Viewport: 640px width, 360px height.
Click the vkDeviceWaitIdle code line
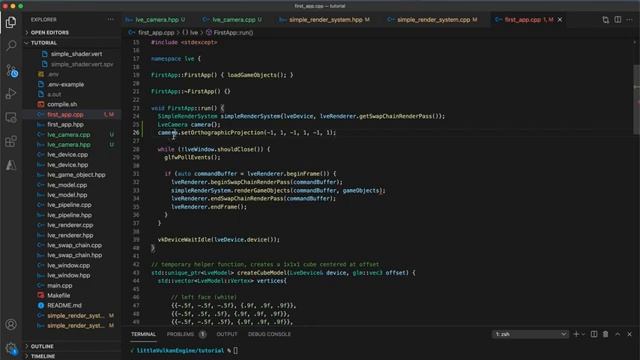pyautogui.click(x=218, y=240)
